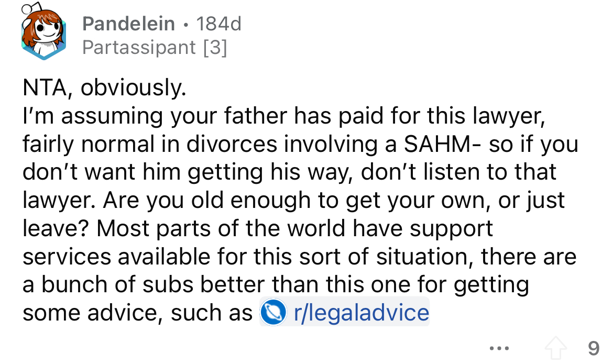Click the planet icon beside r/legaladvice
Screen dimensions: 613x364
[271, 313]
